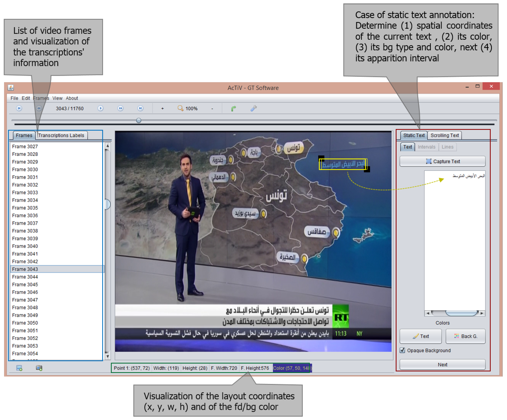
Task: Click the fast-forward frames button
Action: tap(120, 108)
